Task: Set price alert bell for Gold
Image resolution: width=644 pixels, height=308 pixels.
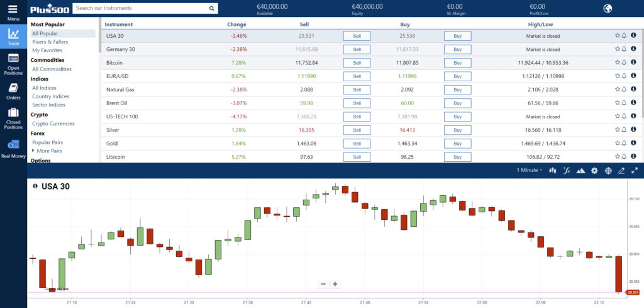Action: tap(624, 143)
